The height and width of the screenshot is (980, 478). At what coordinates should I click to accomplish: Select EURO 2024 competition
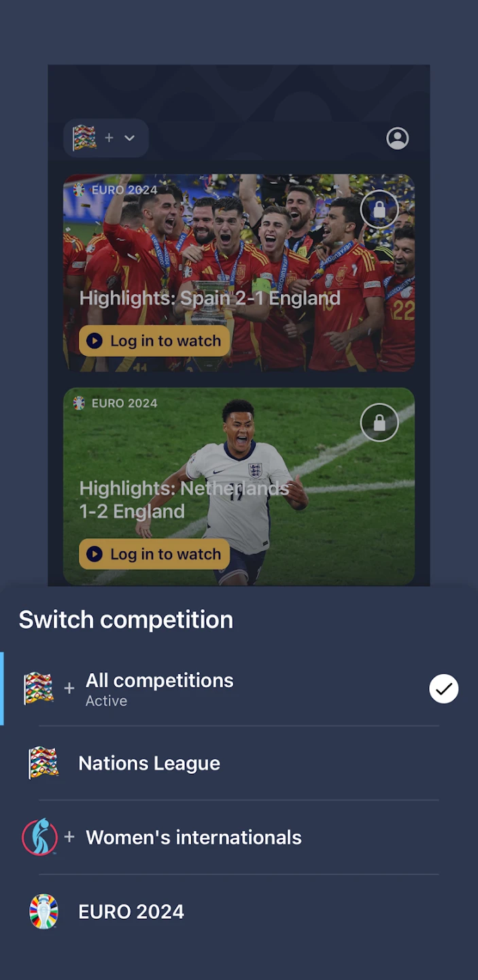point(239,911)
